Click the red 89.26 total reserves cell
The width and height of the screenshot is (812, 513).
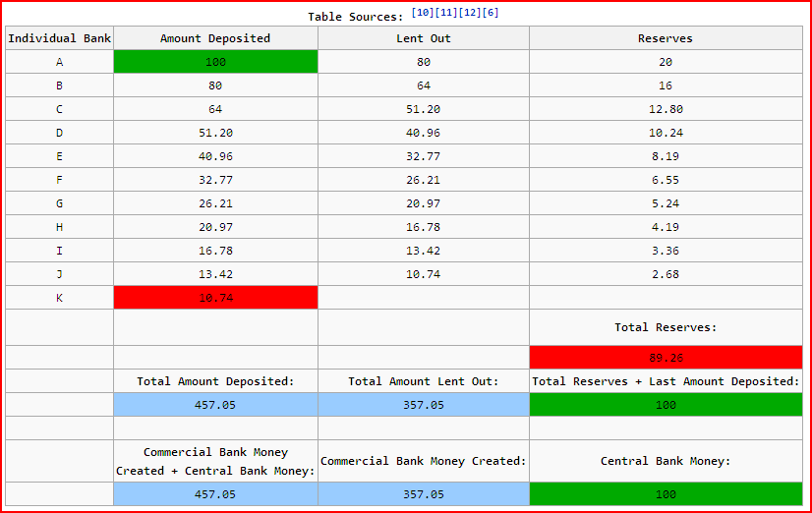click(x=666, y=358)
